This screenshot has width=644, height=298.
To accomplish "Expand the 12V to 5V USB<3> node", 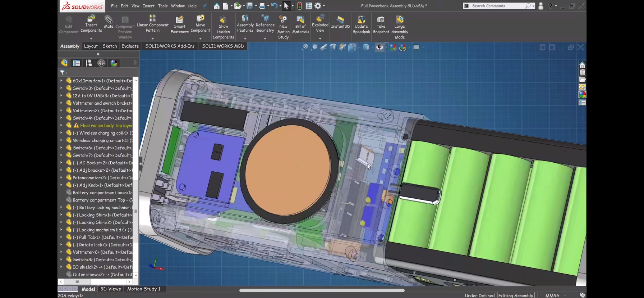I will 61,96.
